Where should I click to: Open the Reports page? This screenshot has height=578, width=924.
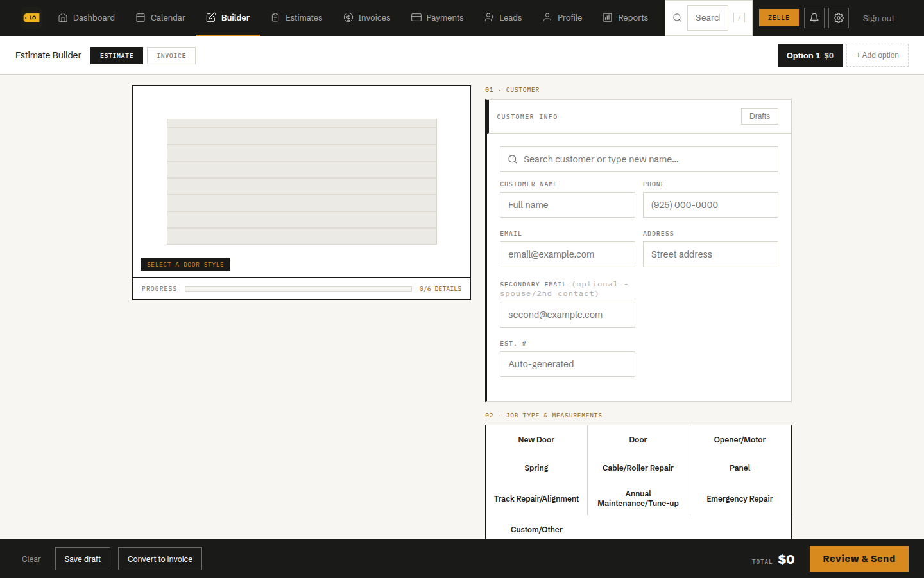(x=626, y=17)
